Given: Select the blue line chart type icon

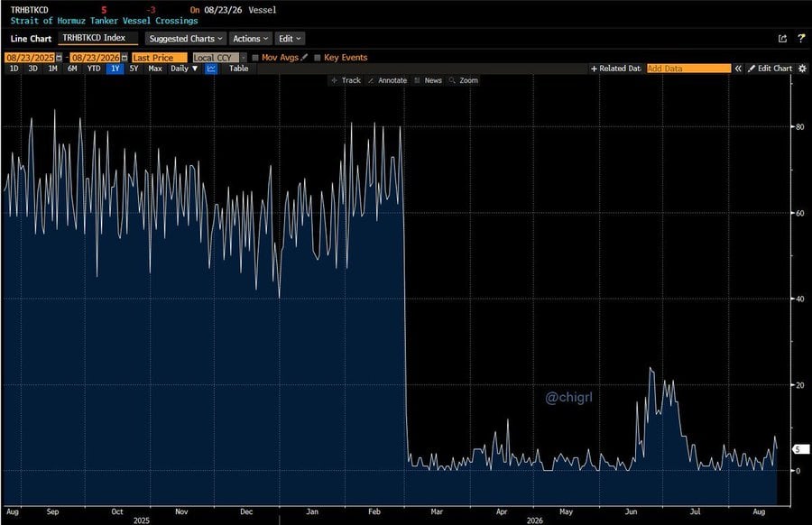Looking at the screenshot, I should tap(211, 69).
